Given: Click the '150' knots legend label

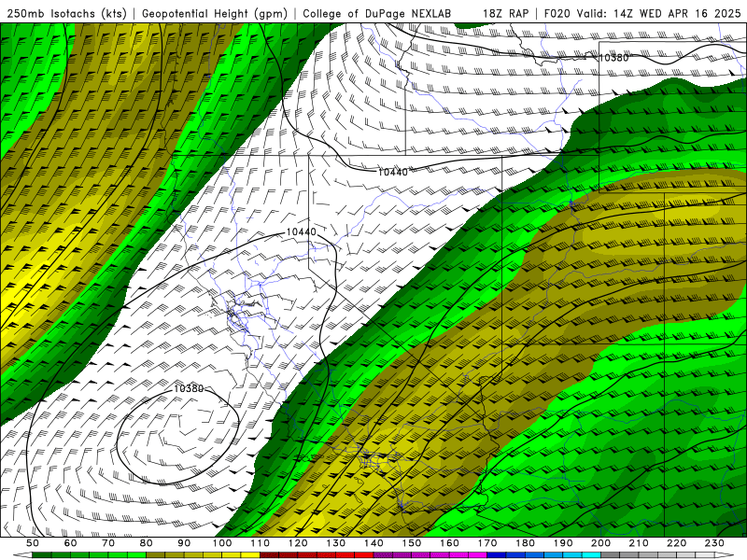Looking at the screenshot, I should [411, 543].
